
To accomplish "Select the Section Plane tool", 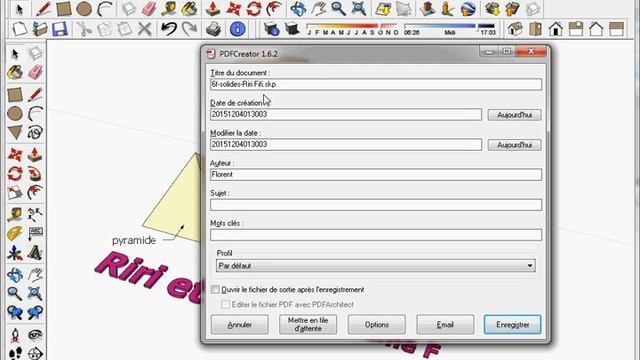I will [x=35, y=353].
